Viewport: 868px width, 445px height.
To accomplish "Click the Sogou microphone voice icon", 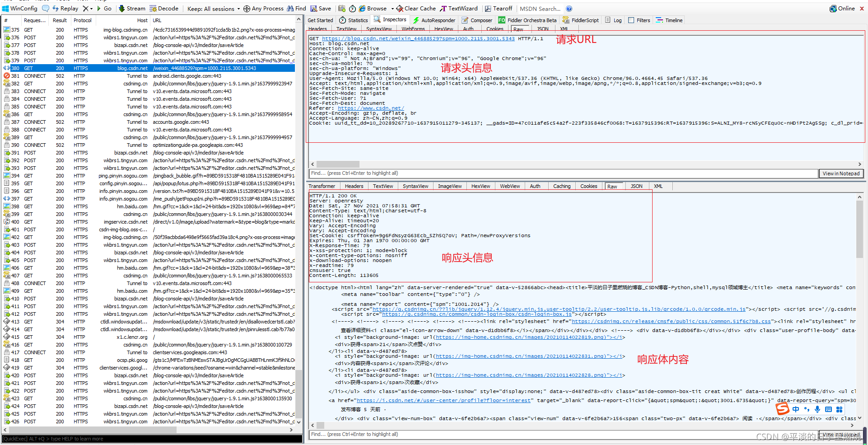I will (817, 409).
